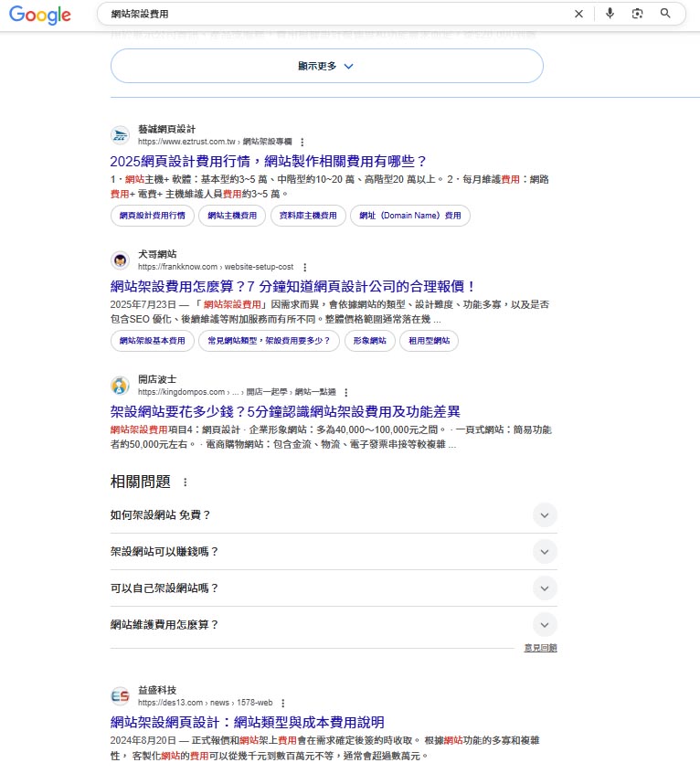This screenshot has height=784, width=700.
Task: Select the 網頁設計費用行情 chip
Action: tap(152, 216)
